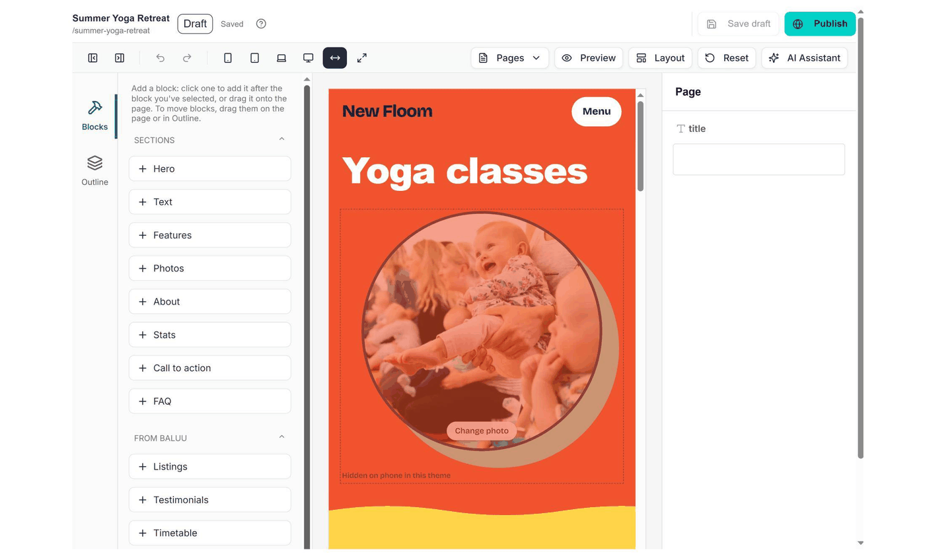Screen dimensions: 925x560
Task: Reset the page design
Action: (x=727, y=58)
